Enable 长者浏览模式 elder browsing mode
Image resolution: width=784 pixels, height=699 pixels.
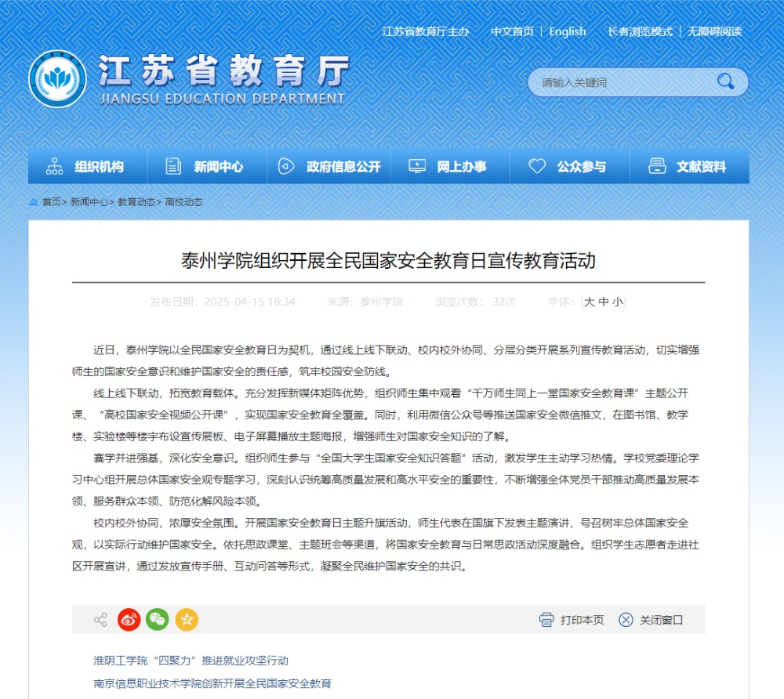coord(640,31)
